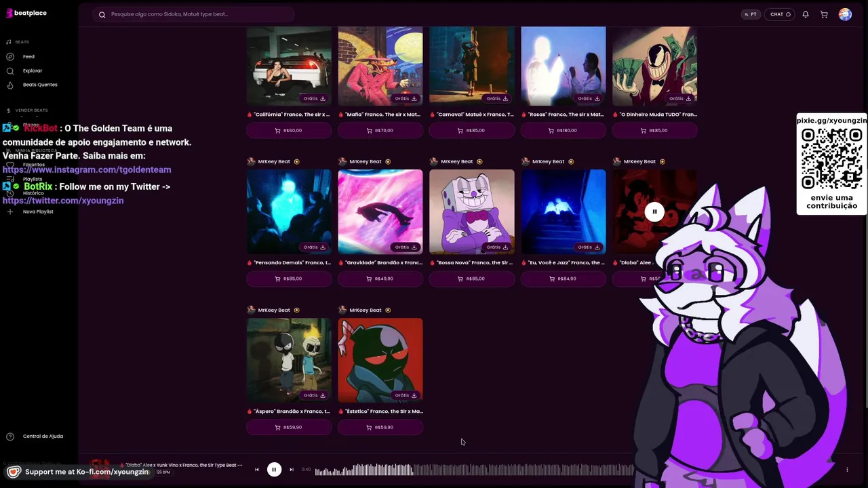Image resolution: width=868 pixels, height=488 pixels.
Task: Add "O Dinheiro Muda TUDO" to cart
Action: (x=654, y=130)
